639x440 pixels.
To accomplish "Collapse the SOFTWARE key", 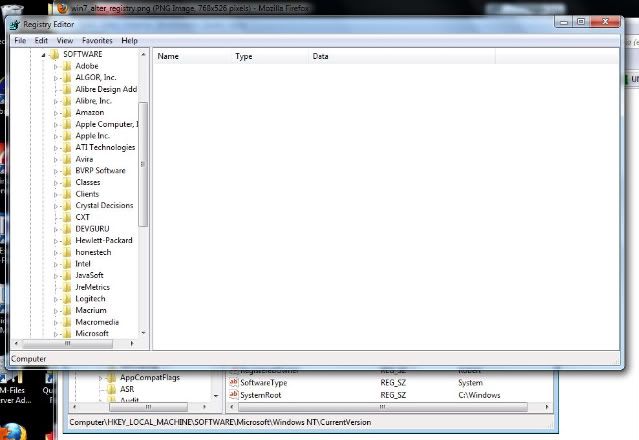I will click(44, 55).
